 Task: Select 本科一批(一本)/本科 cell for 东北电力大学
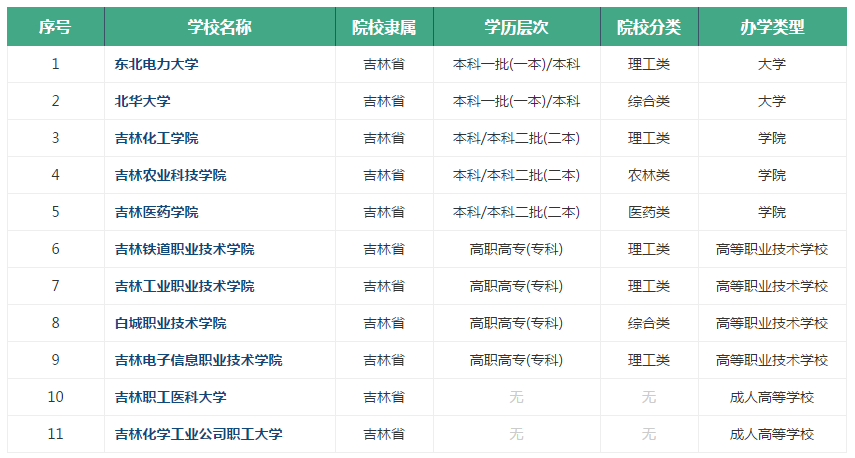(x=517, y=64)
